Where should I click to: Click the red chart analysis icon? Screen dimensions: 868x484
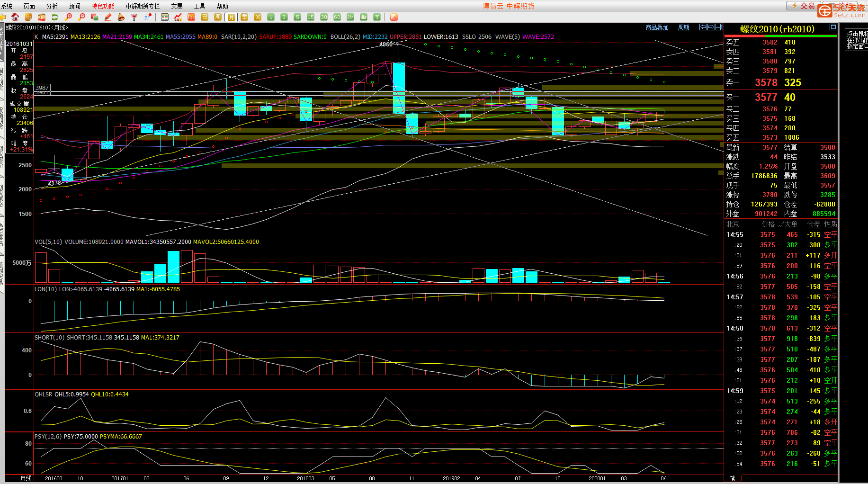tap(178, 17)
